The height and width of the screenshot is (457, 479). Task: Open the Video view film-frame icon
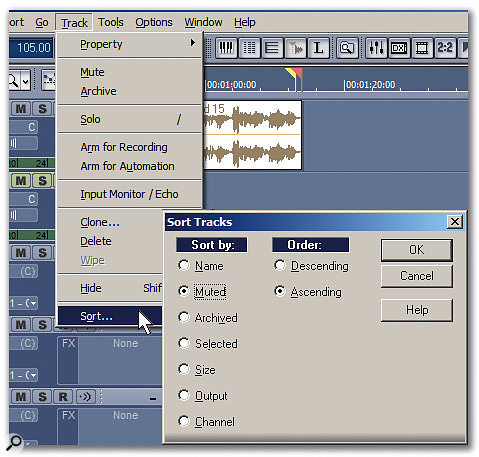point(422,48)
